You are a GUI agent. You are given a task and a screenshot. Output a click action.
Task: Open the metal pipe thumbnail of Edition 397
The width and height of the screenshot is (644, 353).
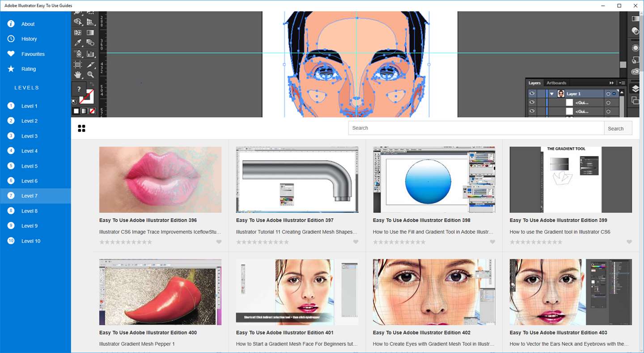click(x=297, y=179)
